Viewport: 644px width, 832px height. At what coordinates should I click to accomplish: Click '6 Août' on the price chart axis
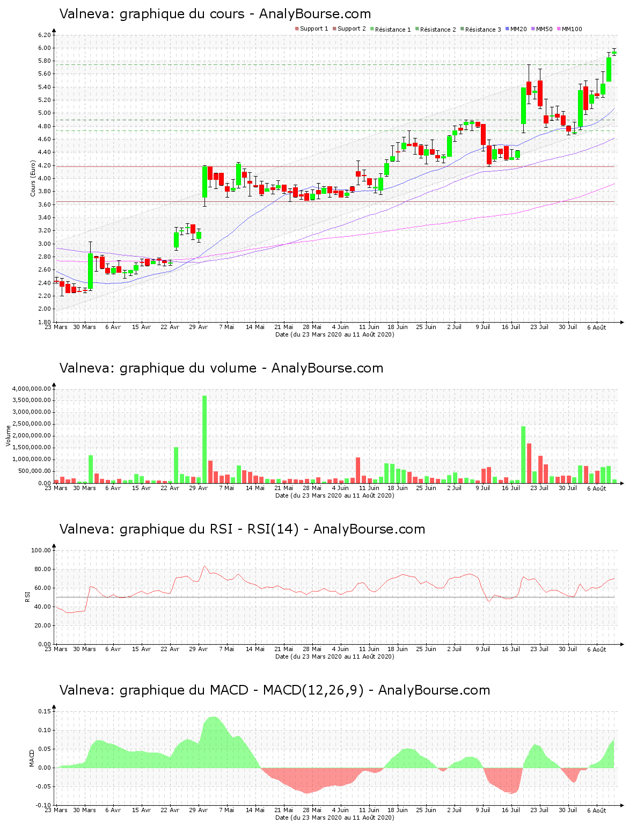596,327
